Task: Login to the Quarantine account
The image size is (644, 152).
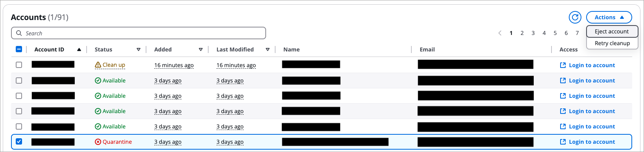Action: 587,142
